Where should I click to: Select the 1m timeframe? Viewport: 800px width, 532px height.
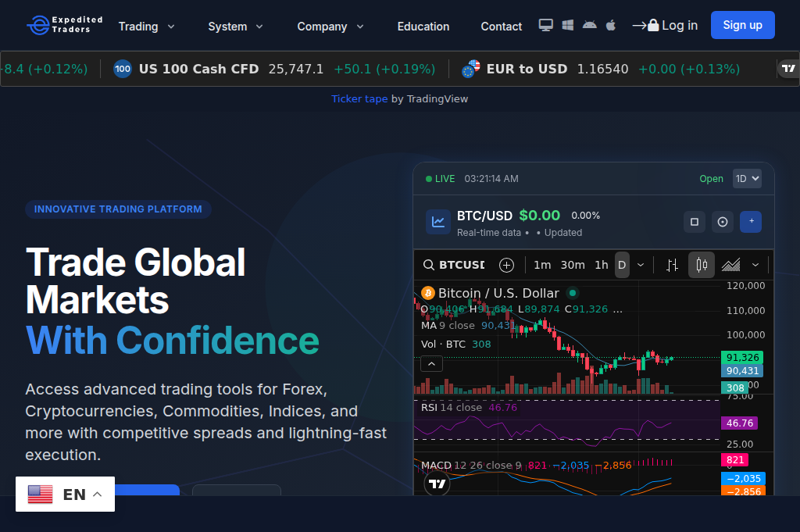coord(542,265)
